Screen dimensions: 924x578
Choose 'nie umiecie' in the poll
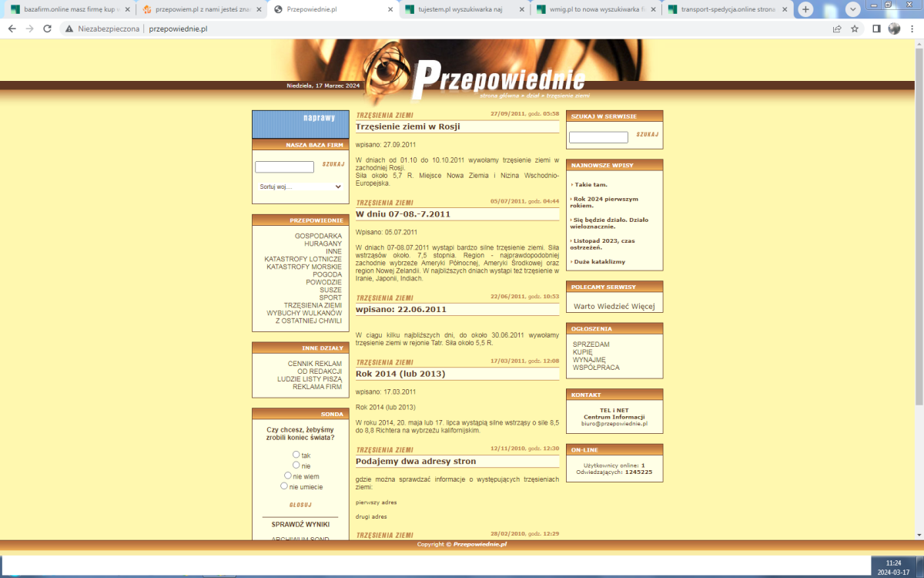click(x=284, y=486)
